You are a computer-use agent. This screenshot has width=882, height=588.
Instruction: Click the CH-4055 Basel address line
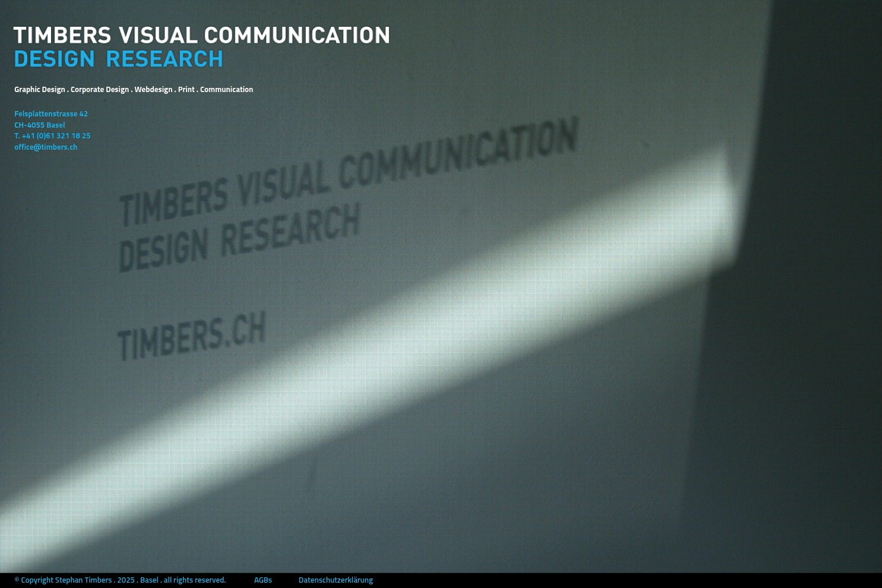point(40,125)
